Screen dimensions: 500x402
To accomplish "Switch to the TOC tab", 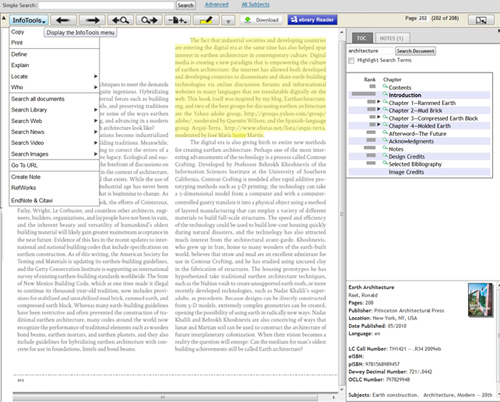I will [x=361, y=38].
